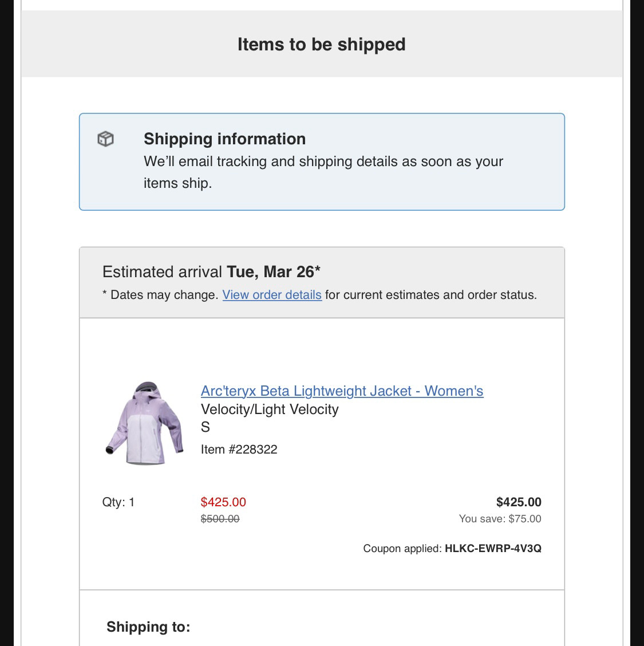Click the Item #228322 number
The width and height of the screenshot is (644, 646).
coord(239,450)
